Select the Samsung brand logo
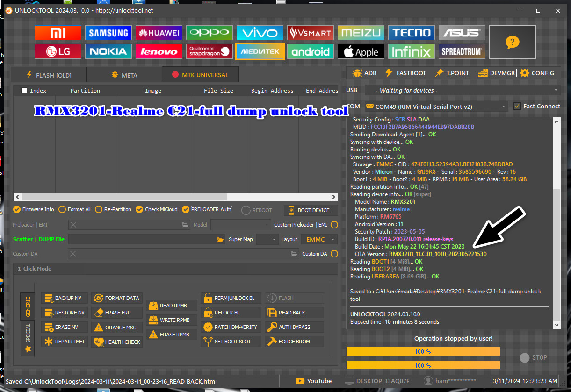This screenshot has width=571, height=392. 108,33
